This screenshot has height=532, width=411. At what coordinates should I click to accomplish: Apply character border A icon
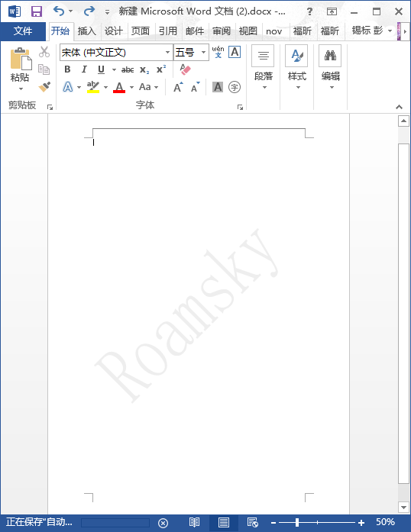click(235, 52)
